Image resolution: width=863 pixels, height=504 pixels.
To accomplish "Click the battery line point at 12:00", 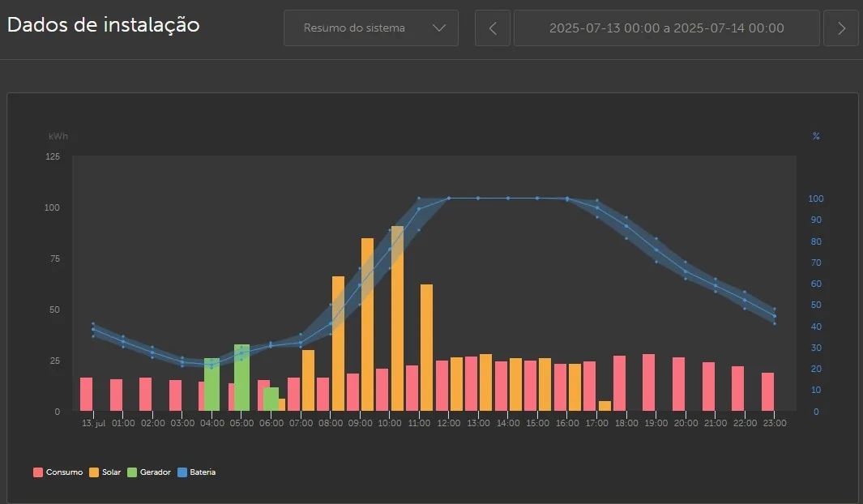I will [448, 198].
